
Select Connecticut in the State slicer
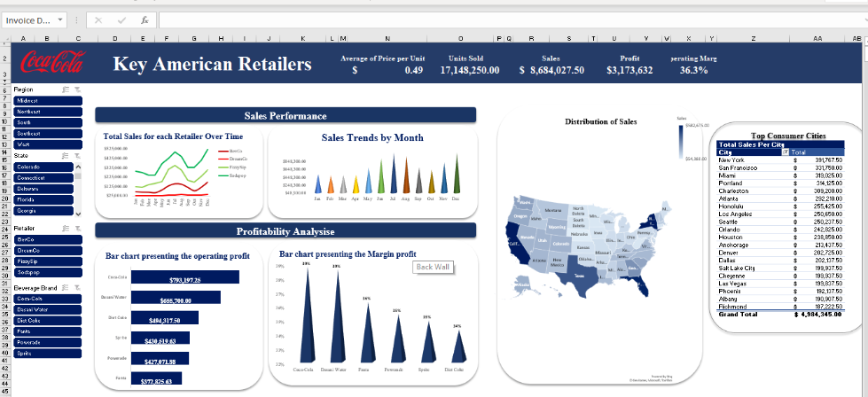[x=43, y=178]
